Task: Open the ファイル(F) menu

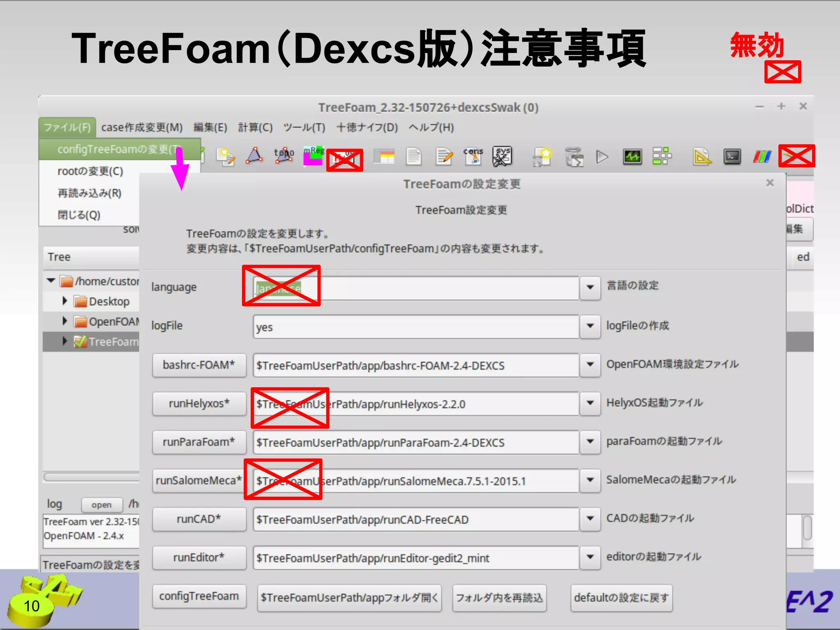Action: point(67,128)
